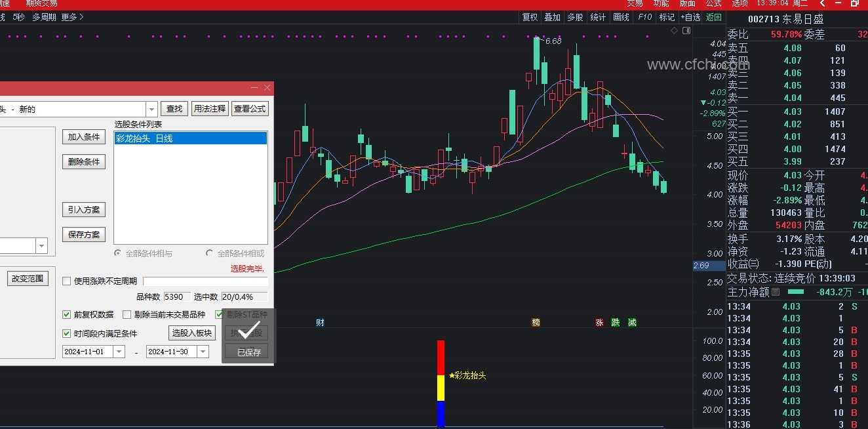Close the stock selection dialog

[x=267, y=87]
